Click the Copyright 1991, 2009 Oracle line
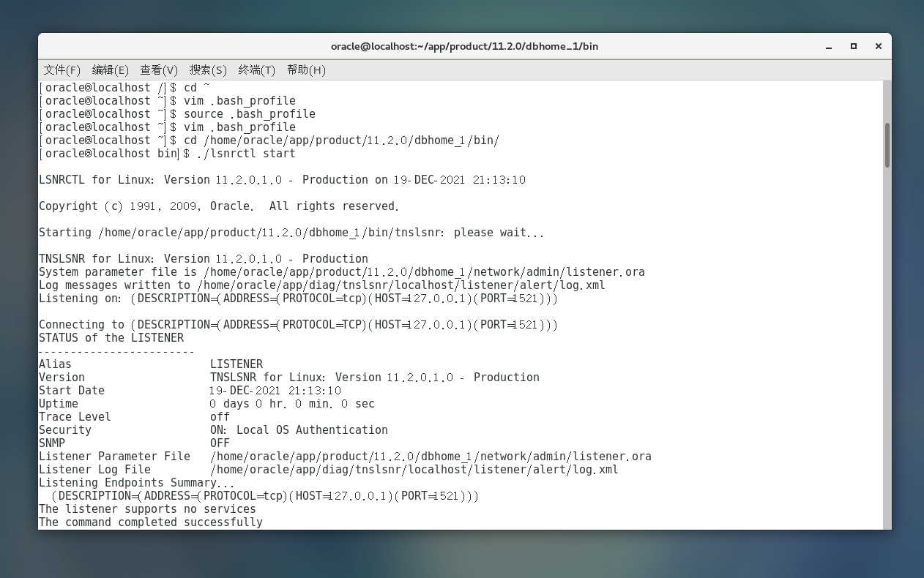The height and width of the screenshot is (578, 924). pyautogui.click(x=219, y=206)
